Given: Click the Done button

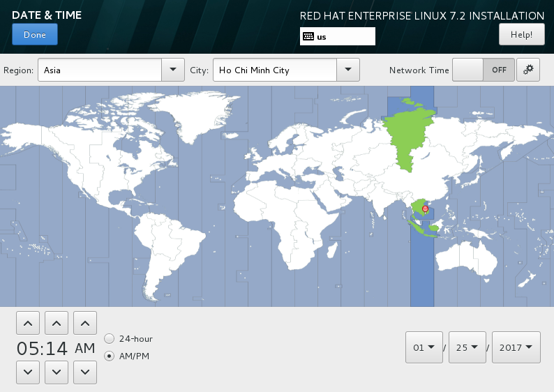Looking at the screenshot, I should click(x=35, y=34).
